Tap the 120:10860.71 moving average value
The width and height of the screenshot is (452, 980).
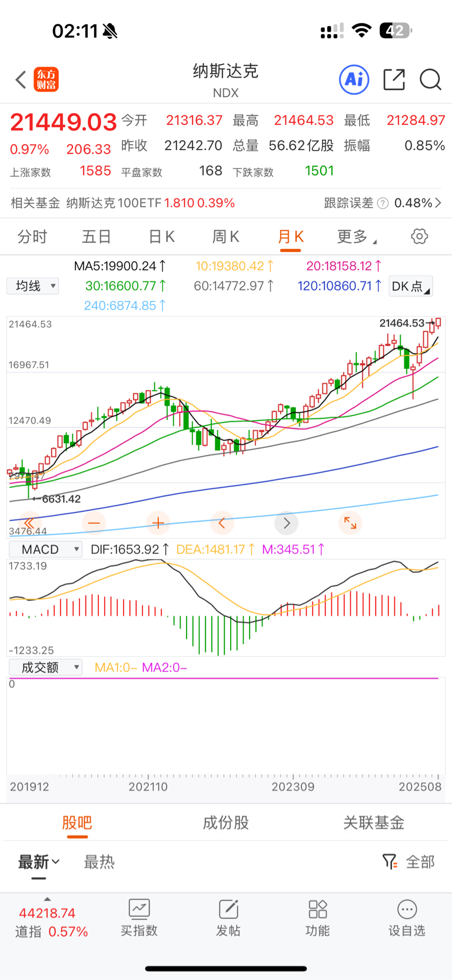tap(340, 286)
